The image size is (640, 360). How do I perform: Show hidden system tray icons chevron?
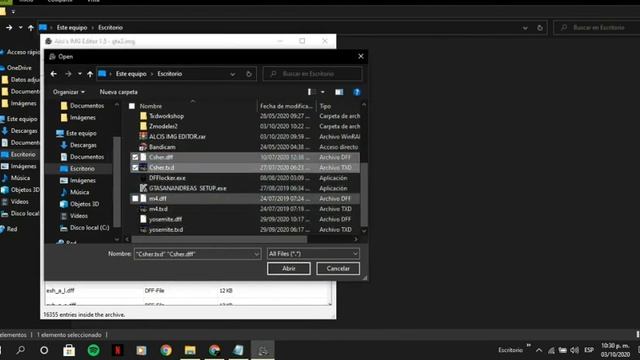click(539, 350)
